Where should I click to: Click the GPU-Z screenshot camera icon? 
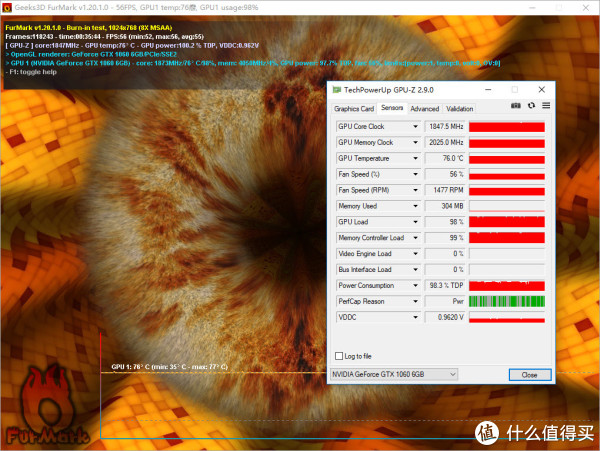[516, 107]
